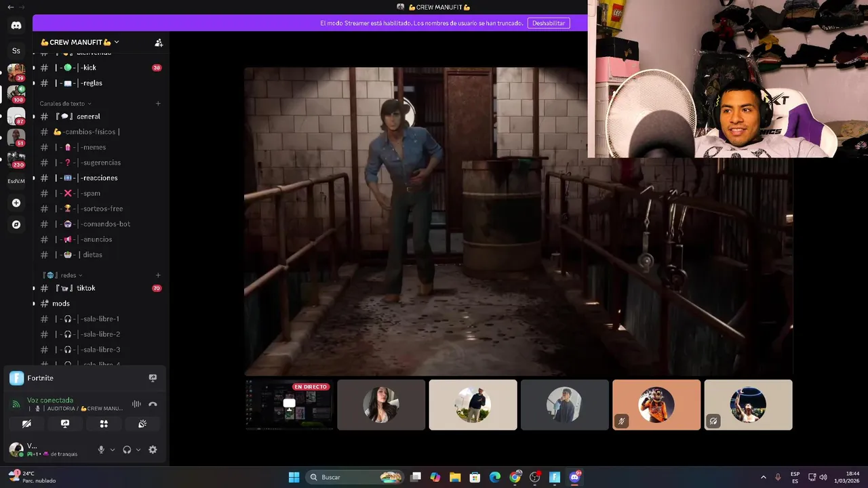Open voice connection signal icon

16,404
